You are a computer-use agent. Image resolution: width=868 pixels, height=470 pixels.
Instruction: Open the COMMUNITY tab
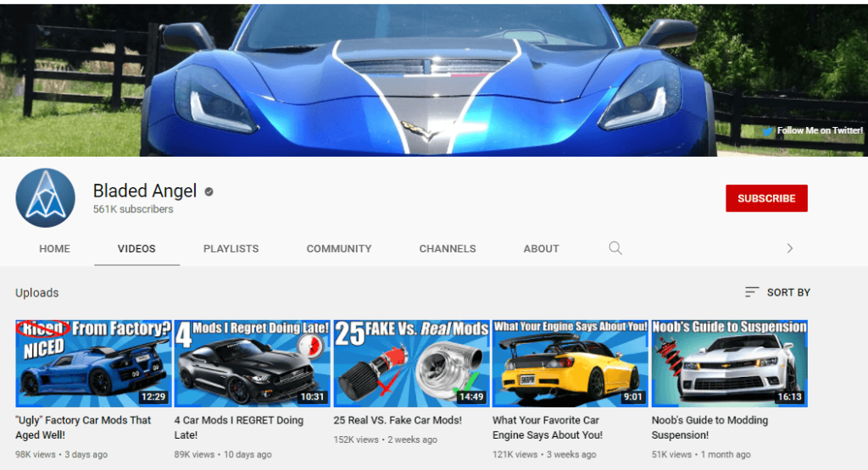pos(339,249)
